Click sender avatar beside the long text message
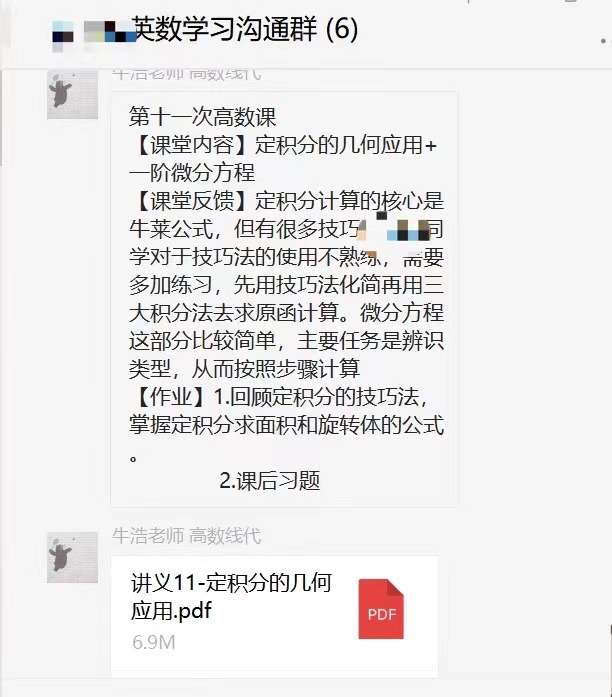Viewport: 612px width, 697px height. (72, 94)
